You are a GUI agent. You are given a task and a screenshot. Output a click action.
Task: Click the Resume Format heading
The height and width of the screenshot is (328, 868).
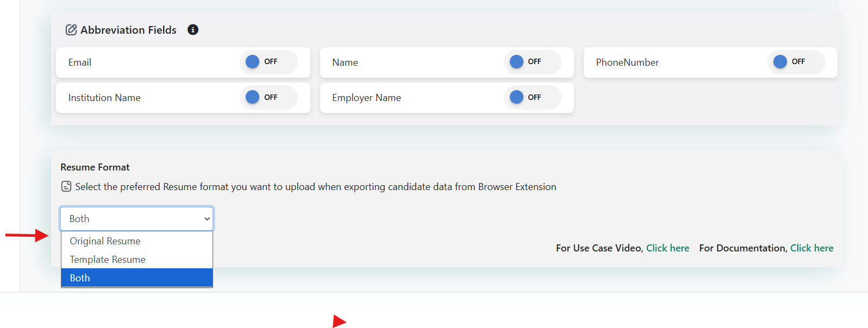click(95, 167)
